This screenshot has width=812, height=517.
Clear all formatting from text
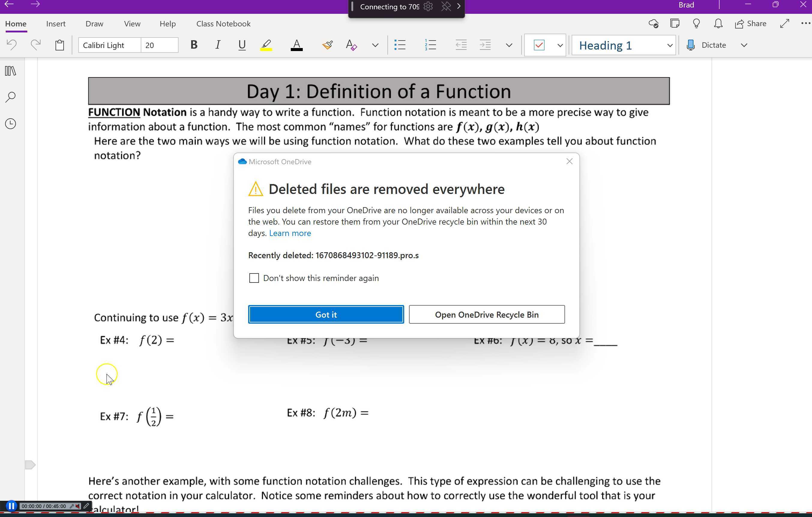pyautogui.click(x=351, y=45)
